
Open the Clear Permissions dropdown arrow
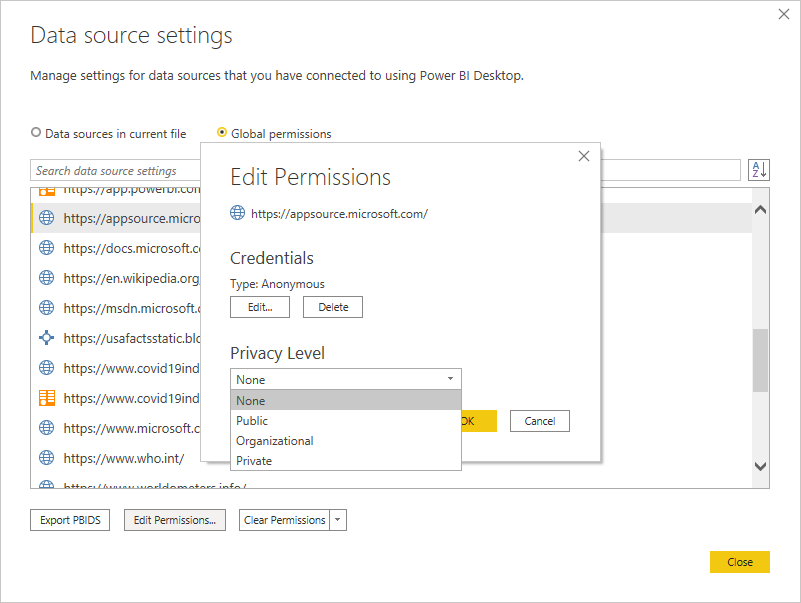[x=336, y=519]
